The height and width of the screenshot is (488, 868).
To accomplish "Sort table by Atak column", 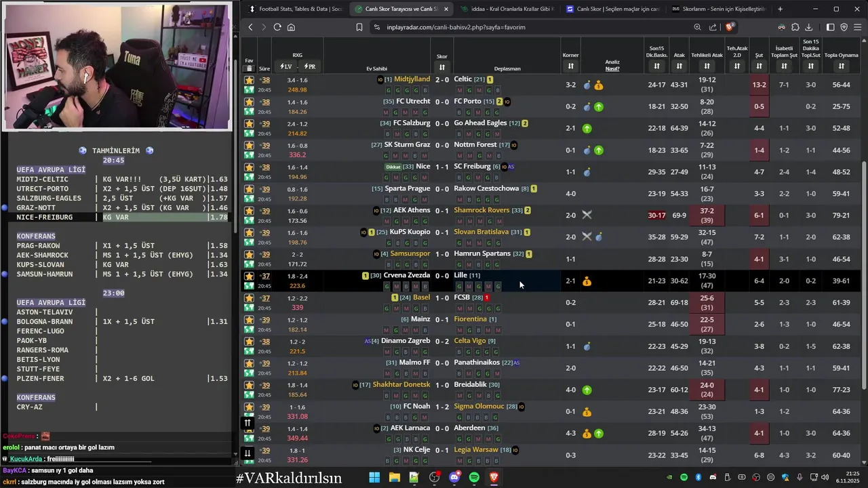I will tap(679, 66).
